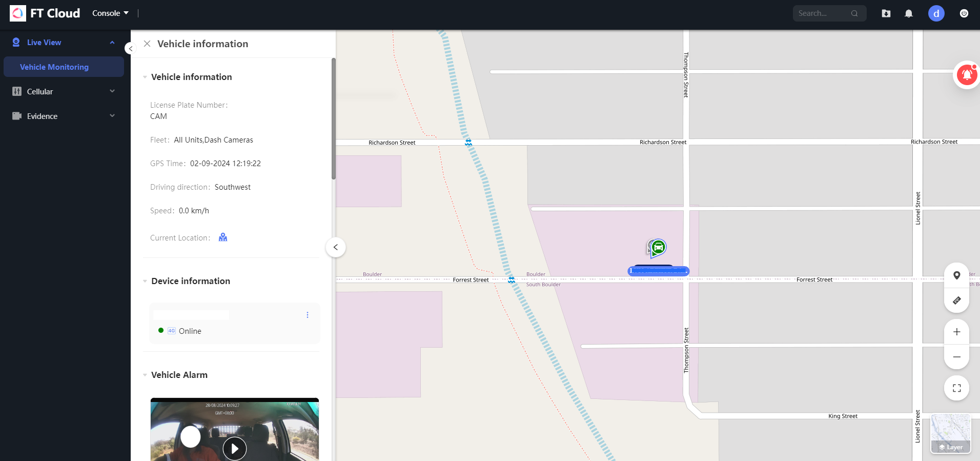Click the GPS Time value 02-09-2024 12:19:22

tap(226, 164)
